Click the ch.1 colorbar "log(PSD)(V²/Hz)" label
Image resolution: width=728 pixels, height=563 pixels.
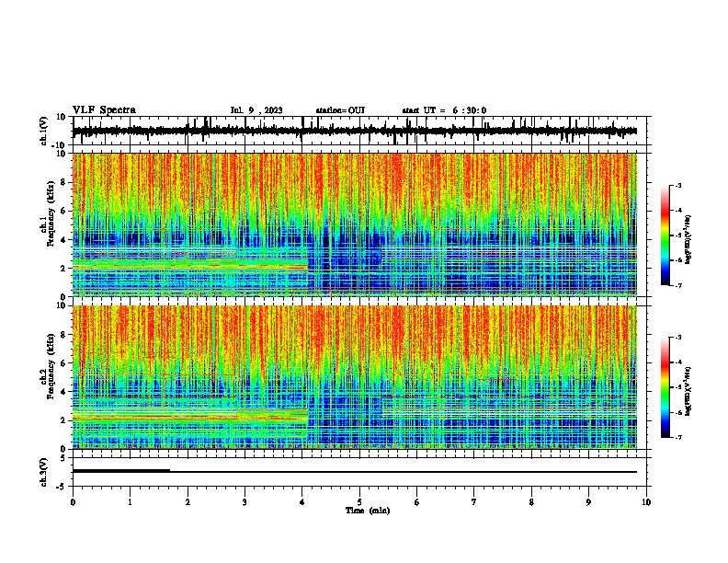pos(688,239)
